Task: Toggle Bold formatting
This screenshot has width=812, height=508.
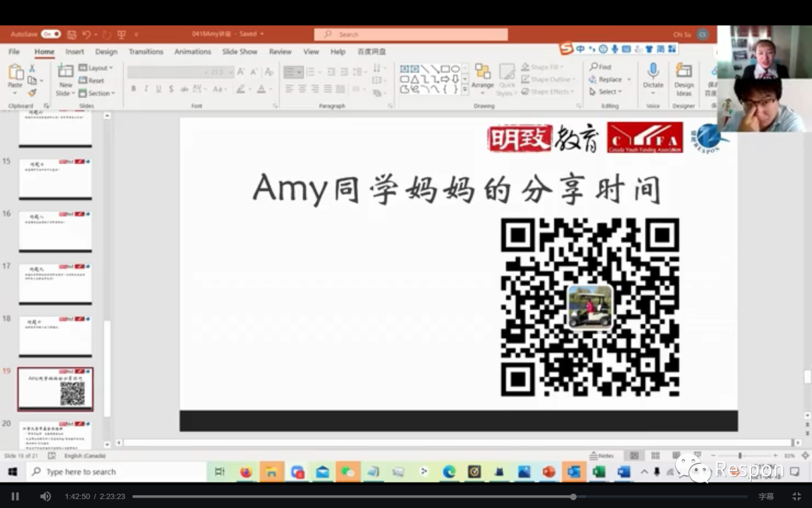Action: 134,89
